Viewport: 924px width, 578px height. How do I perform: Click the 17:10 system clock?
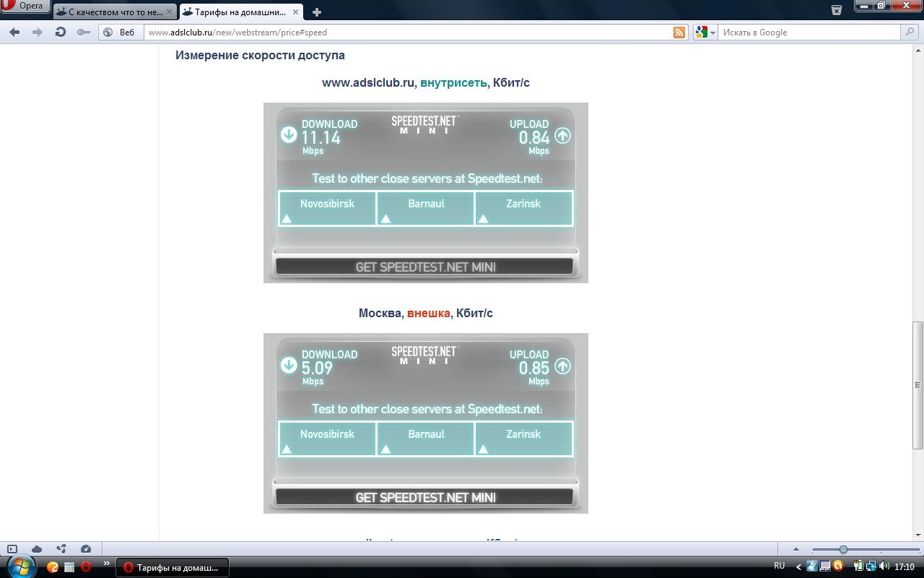tap(905, 567)
